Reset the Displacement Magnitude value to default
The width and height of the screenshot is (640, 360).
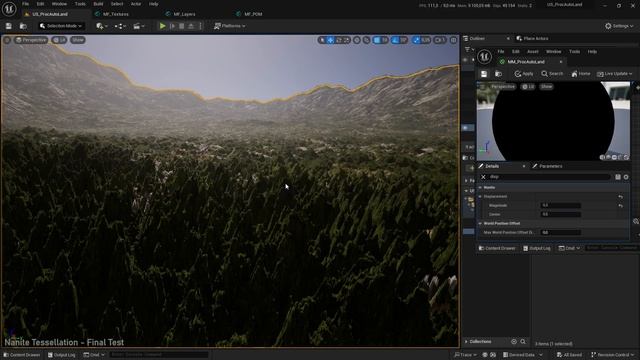(x=620, y=206)
